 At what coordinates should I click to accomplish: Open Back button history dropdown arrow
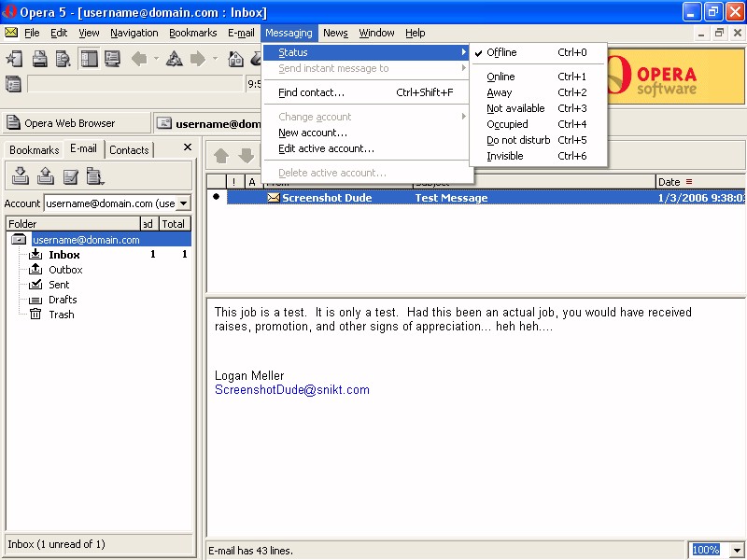pos(156,59)
